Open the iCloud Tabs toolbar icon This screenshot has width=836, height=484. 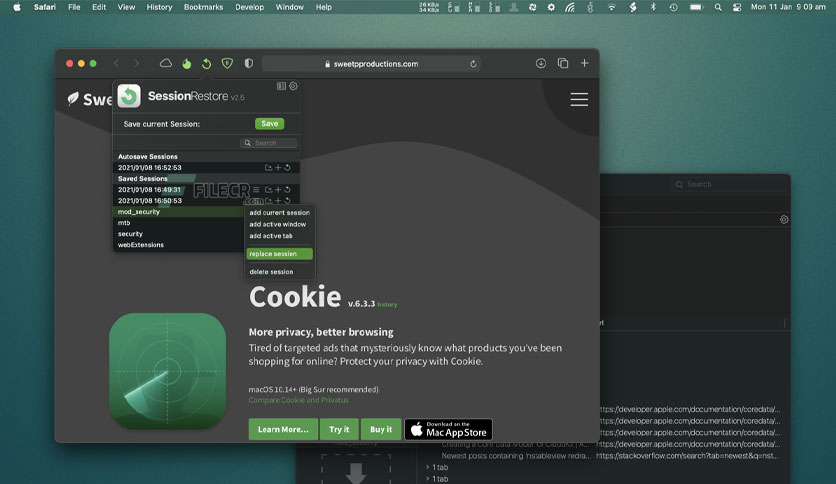pyautogui.click(x=166, y=63)
